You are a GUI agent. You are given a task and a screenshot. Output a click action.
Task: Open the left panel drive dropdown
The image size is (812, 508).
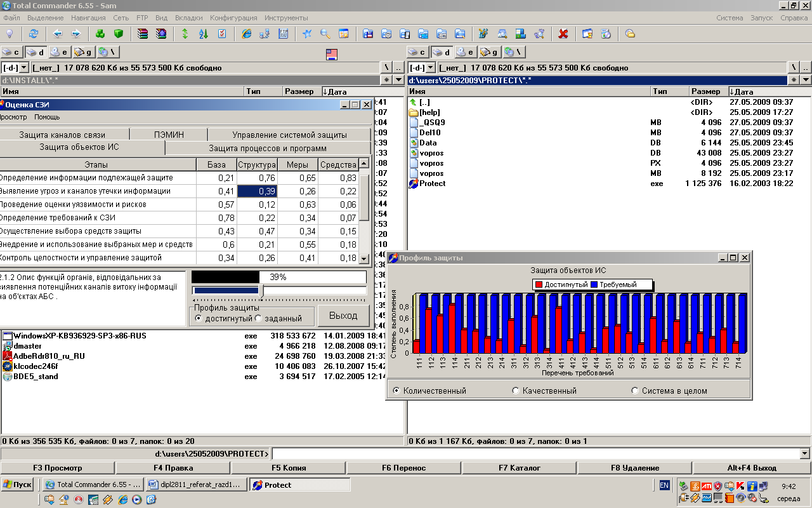(24, 67)
